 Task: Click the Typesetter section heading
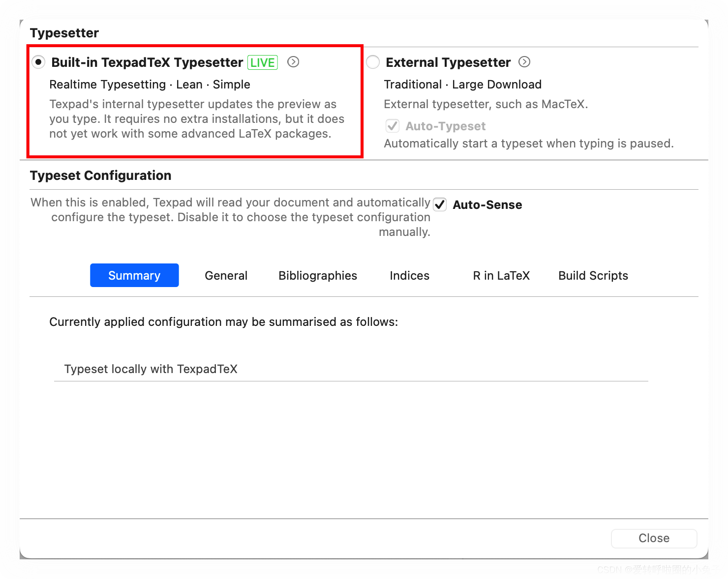point(64,33)
